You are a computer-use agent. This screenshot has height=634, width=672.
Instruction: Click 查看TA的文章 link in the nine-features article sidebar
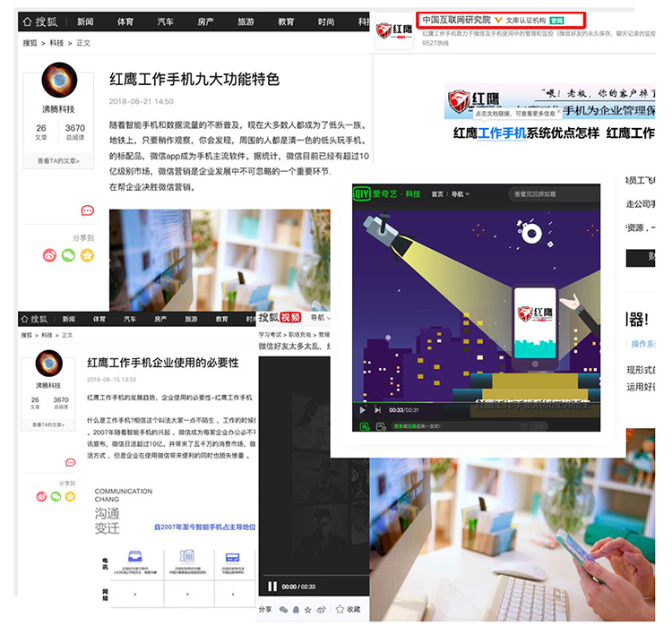(x=58, y=161)
